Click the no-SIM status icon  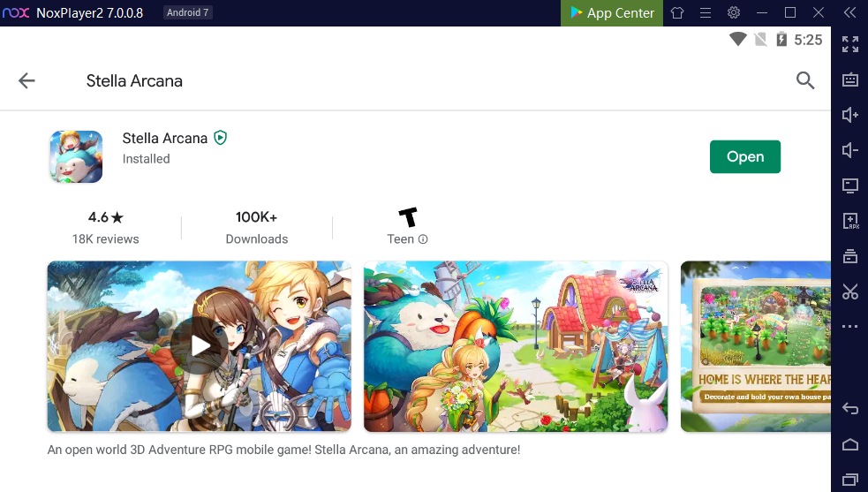[x=760, y=40]
